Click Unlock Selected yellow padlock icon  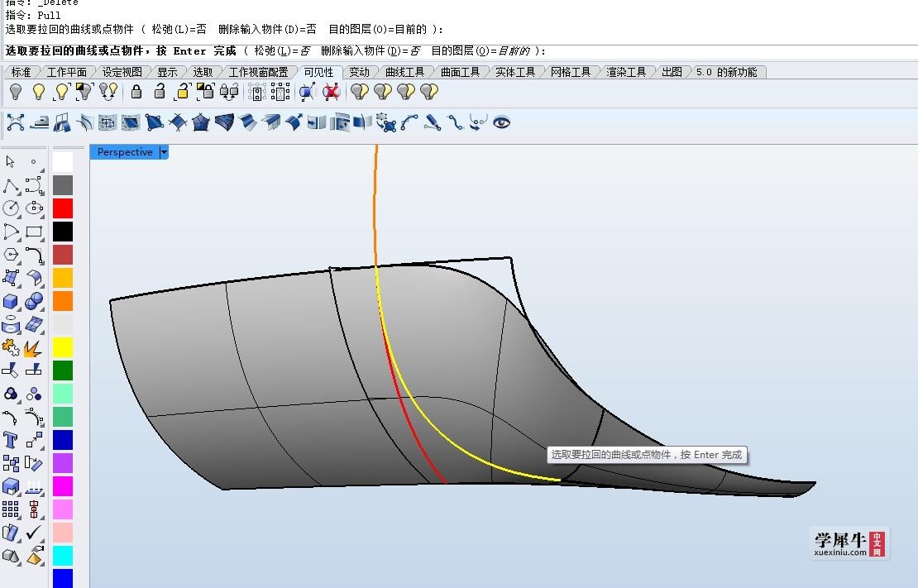pyautogui.click(x=183, y=92)
